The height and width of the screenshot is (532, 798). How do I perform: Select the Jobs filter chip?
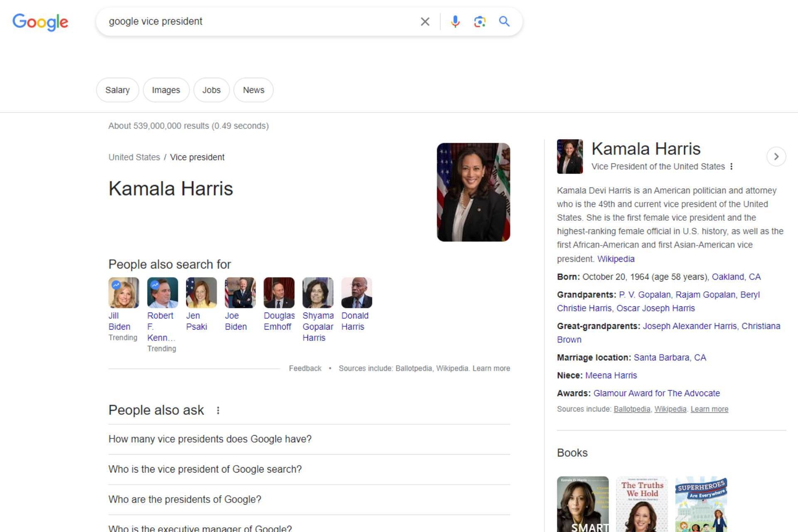coord(211,90)
